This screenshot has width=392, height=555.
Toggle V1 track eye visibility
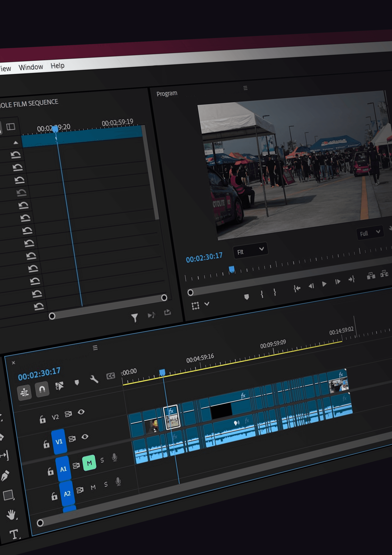coord(85,437)
